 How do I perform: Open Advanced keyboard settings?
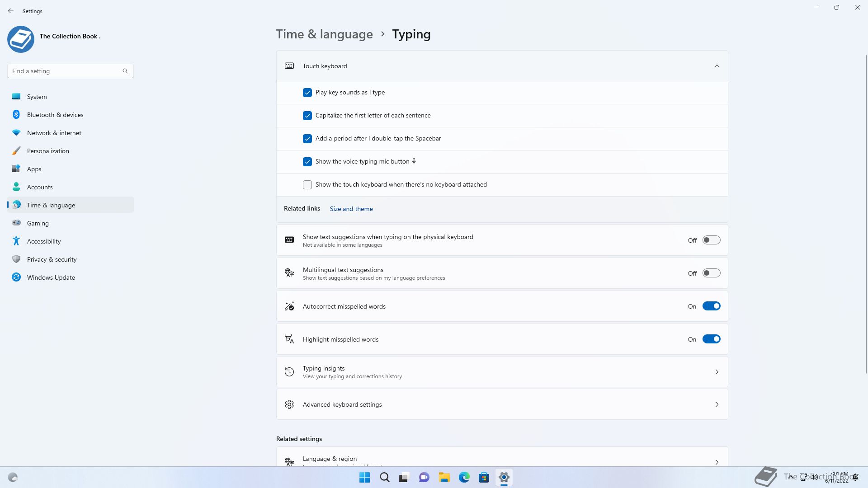coord(502,404)
